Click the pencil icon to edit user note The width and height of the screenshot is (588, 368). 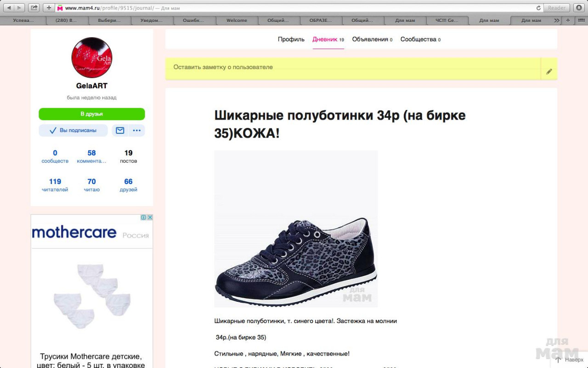click(x=549, y=72)
